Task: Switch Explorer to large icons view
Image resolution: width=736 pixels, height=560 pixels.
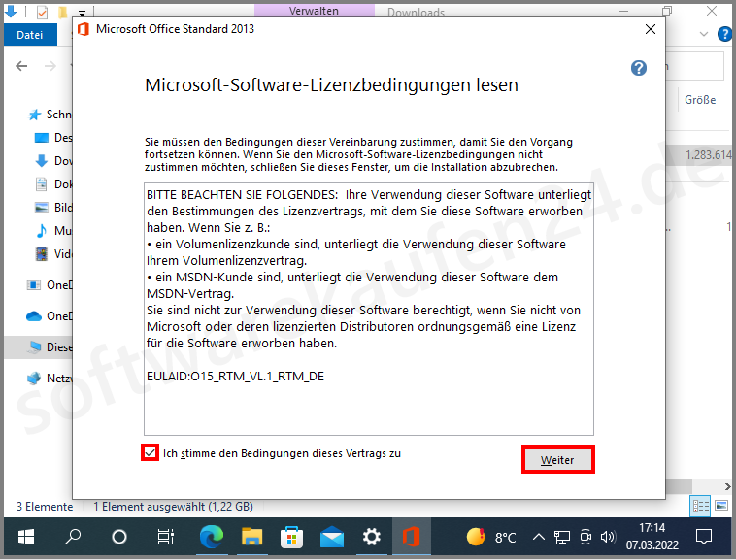Action: (721, 506)
